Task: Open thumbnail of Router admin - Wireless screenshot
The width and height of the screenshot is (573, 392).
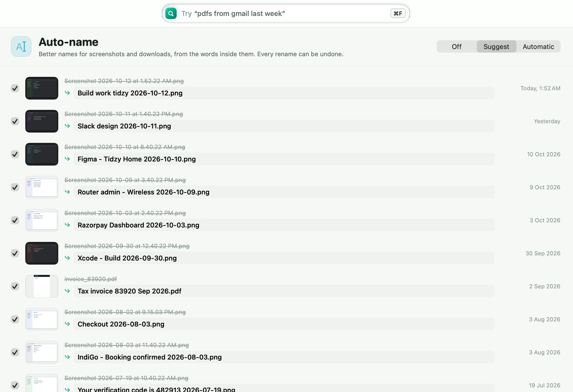Action: tap(42, 187)
